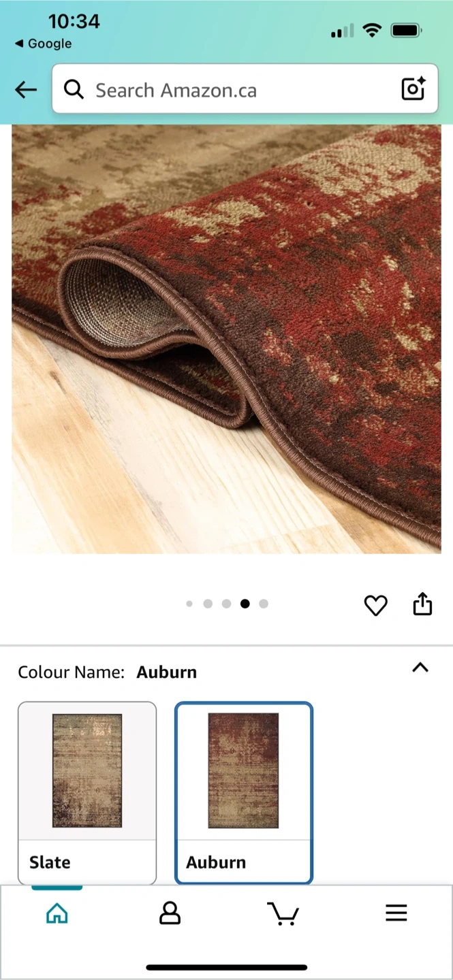The height and width of the screenshot is (980, 453).
Task: Jump to second image dot
Action: (x=208, y=604)
